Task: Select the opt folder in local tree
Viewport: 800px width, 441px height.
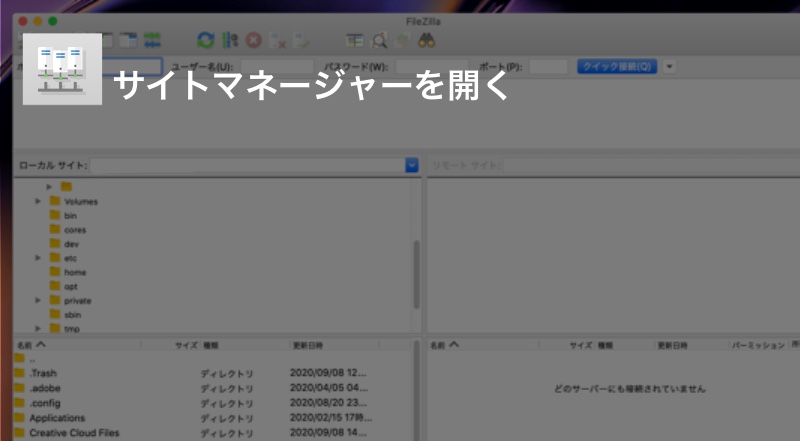Action: pos(71,286)
